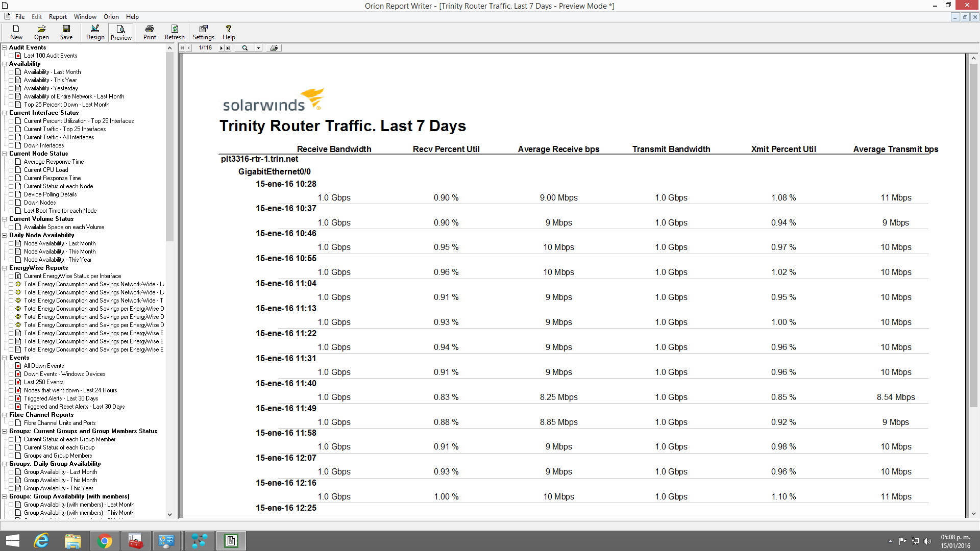The image size is (980, 551).
Task: Select the Down Nodes report
Action: pos(40,203)
